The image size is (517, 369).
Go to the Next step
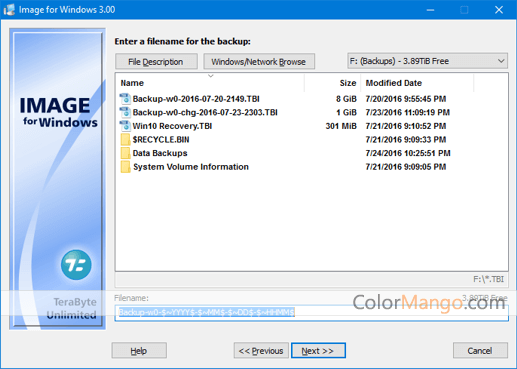(x=318, y=351)
